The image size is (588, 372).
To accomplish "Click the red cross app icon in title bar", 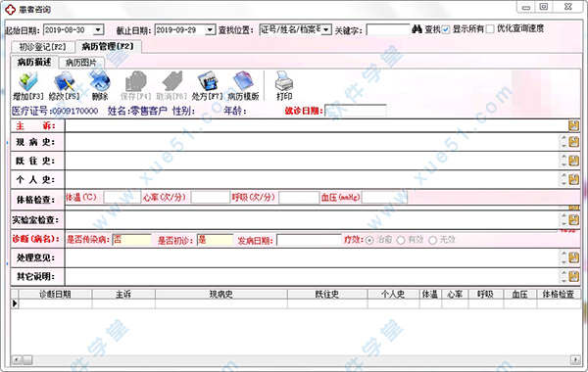I will pyautogui.click(x=10, y=10).
